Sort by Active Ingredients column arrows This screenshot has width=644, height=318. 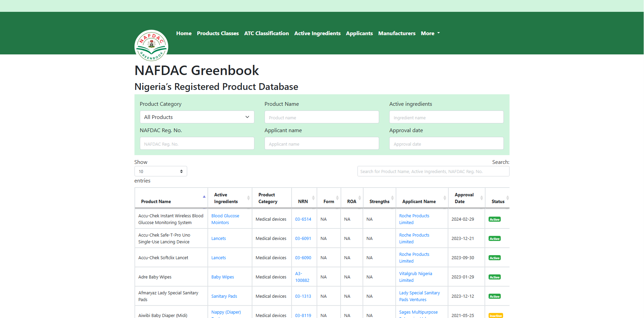click(x=248, y=198)
